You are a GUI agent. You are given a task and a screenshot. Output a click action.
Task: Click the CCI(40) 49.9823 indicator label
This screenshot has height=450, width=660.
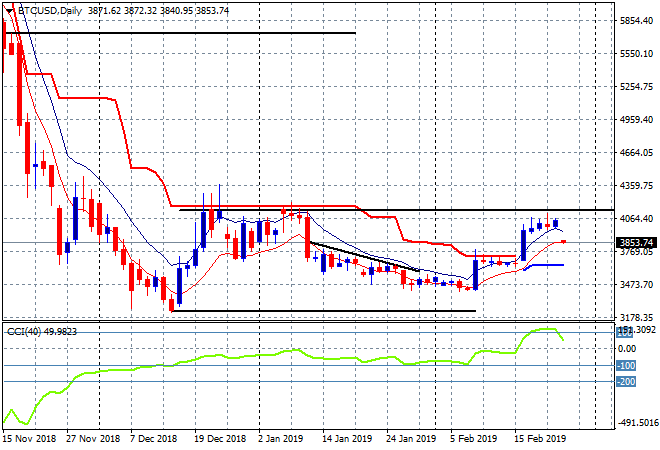point(42,332)
